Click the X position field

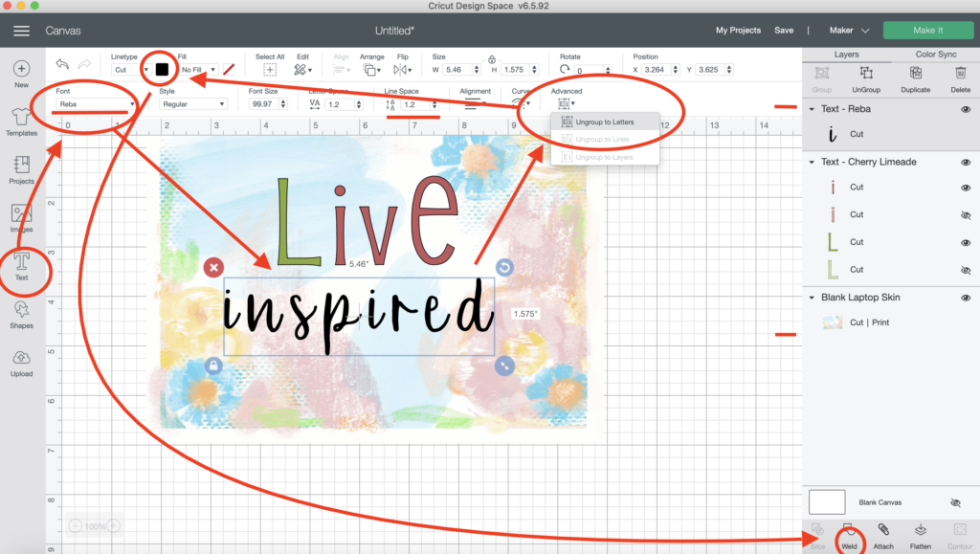[x=656, y=69]
